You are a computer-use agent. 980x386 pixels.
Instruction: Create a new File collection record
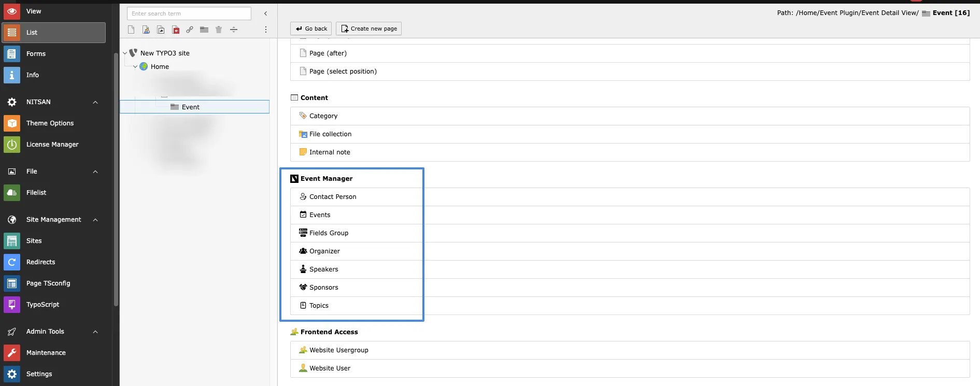[630, 134]
